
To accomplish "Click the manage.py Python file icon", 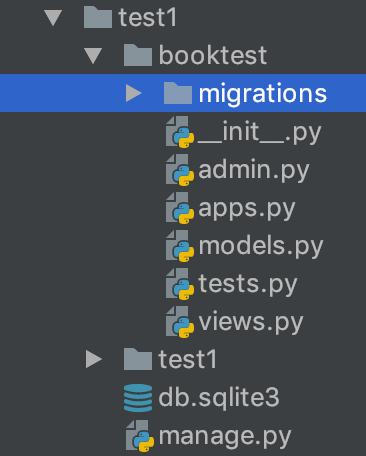I will tap(140, 436).
